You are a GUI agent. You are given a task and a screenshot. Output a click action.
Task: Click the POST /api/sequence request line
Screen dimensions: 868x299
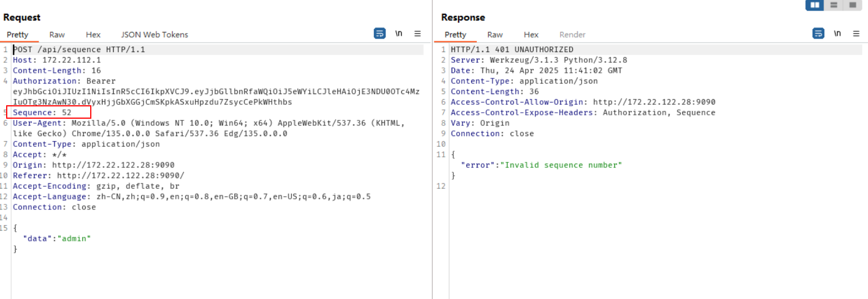79,50
